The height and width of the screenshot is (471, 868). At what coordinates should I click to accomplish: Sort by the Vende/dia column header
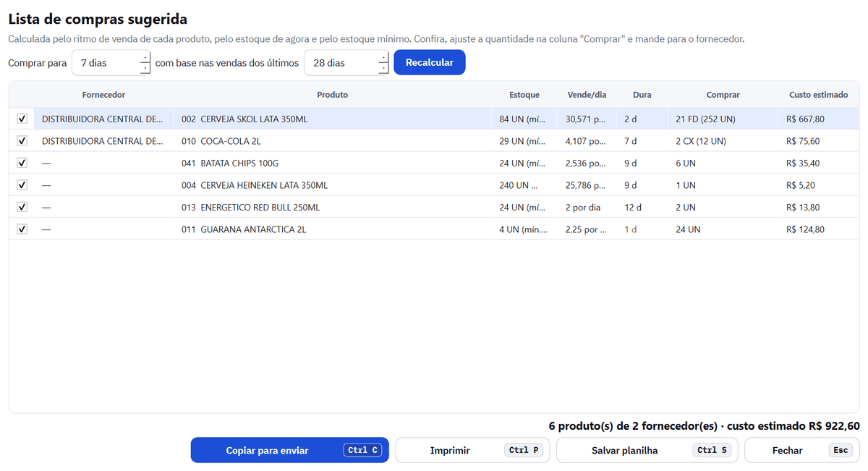[x=587, y=95]
